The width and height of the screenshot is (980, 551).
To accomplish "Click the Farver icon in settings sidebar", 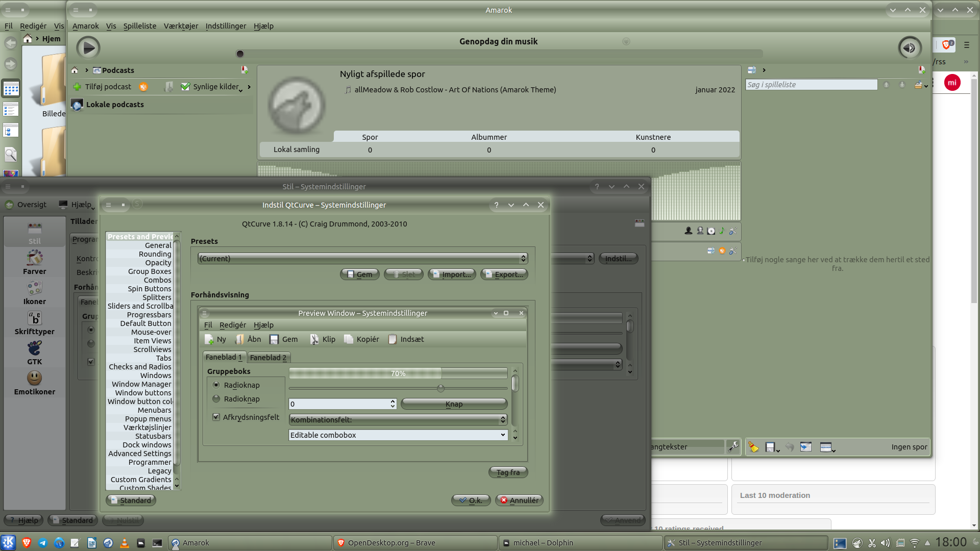I will [35, 258].
